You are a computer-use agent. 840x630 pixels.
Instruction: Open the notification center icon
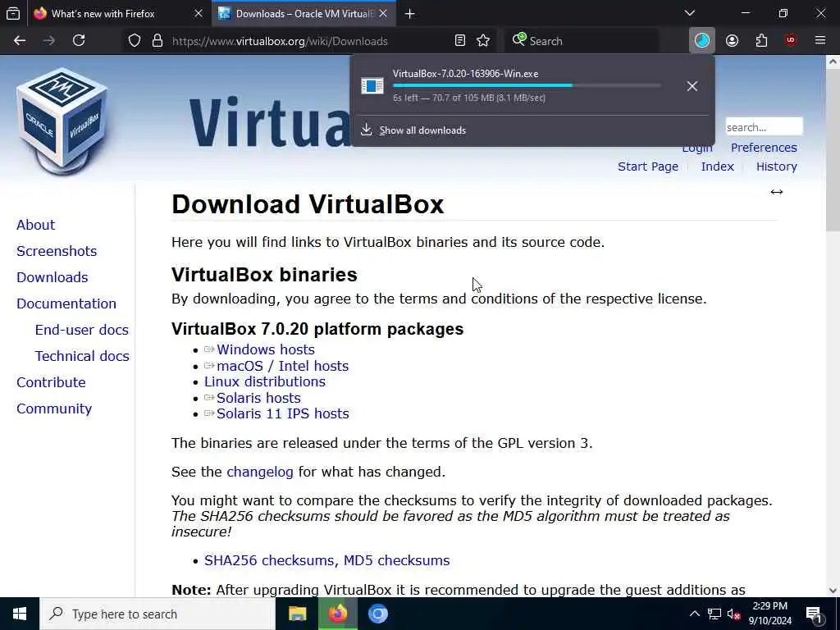pyautogui.click(x=815, y=615)
